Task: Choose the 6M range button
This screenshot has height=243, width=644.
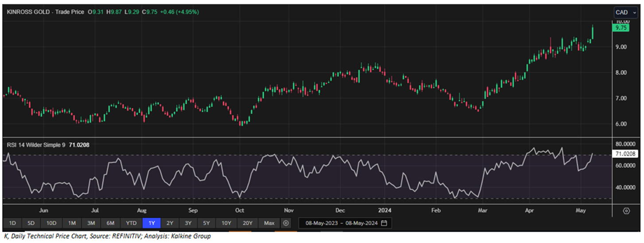Action: pos(110,223)
